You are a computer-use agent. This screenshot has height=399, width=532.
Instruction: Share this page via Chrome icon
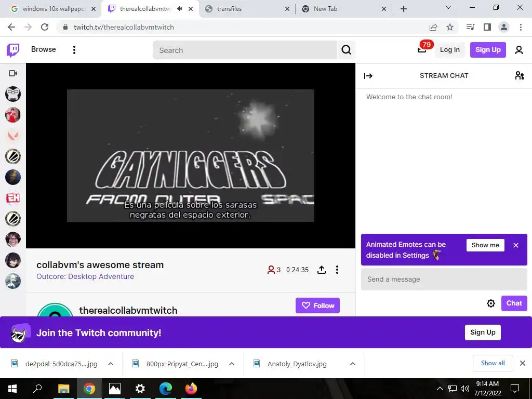click(433, 27)
